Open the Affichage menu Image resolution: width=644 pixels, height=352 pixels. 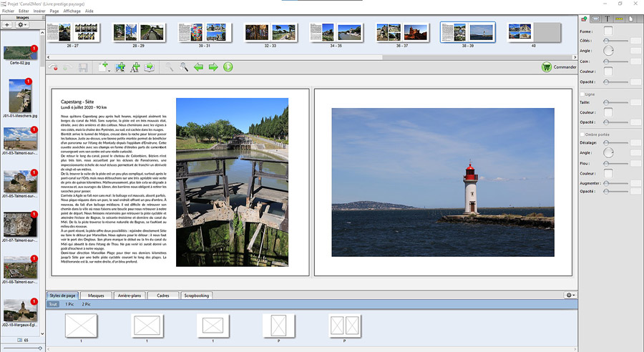point(72,11)
